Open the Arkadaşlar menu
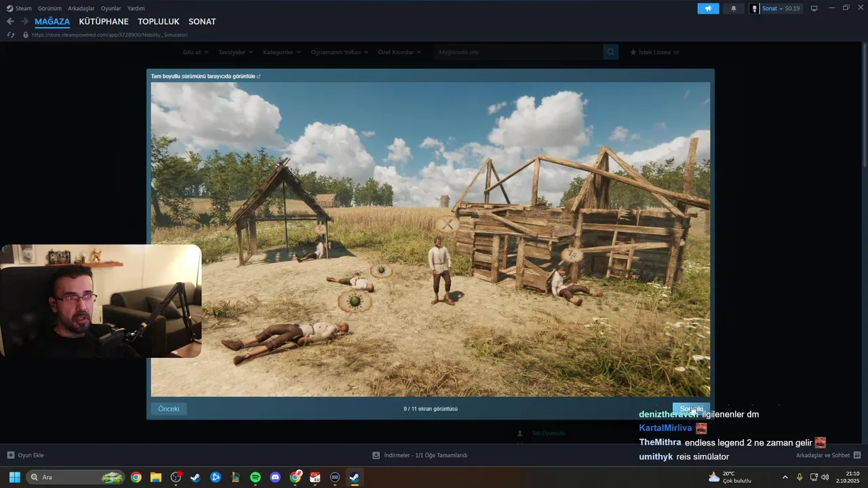 [81, 8]
